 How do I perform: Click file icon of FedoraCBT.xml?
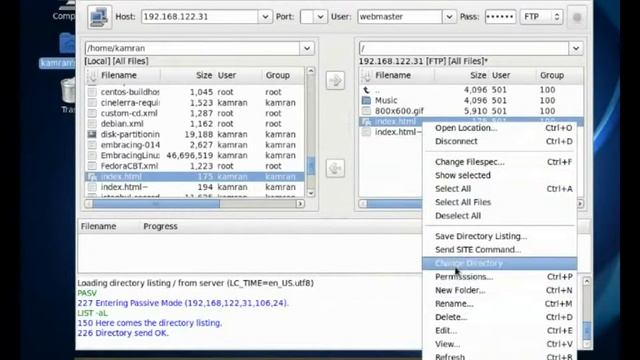point(92,166)
